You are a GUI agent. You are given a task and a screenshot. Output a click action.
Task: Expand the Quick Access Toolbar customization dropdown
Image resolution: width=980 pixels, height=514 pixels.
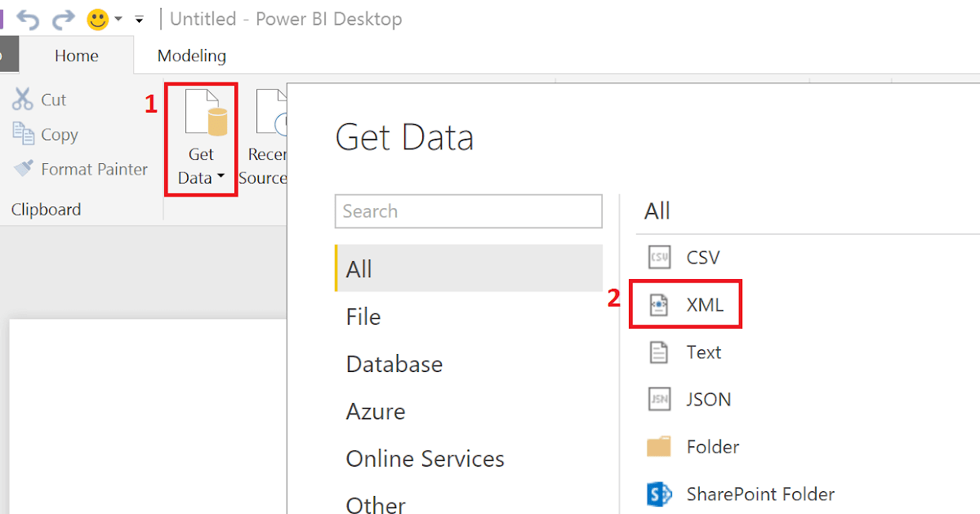click(x=139, y=20)
